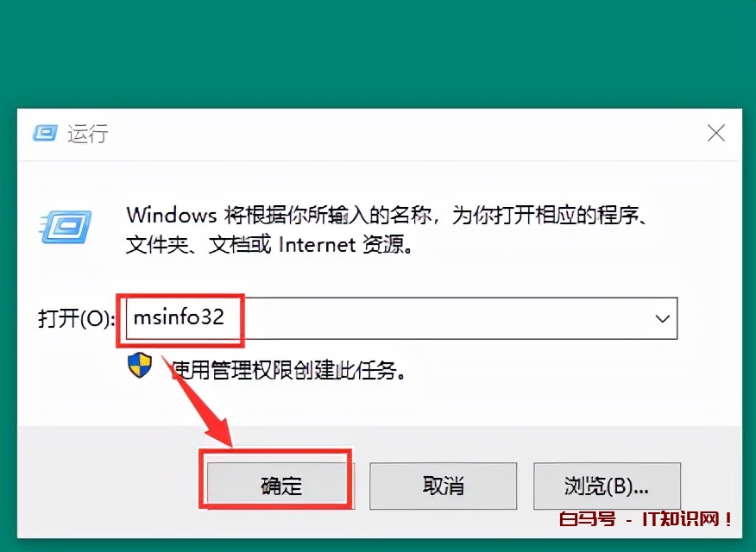Viewport: 756px width, 552px height.
Task: Click the green background above the dialog
Action: (x=378, y=53)
